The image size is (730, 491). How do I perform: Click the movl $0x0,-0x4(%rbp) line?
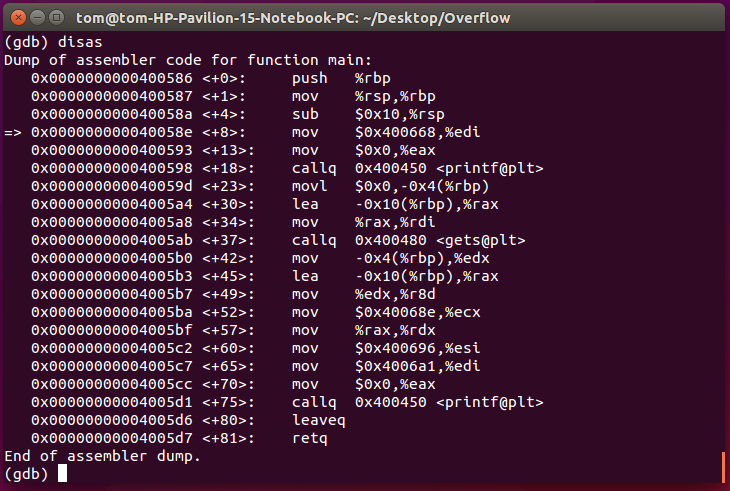point(378,185)
